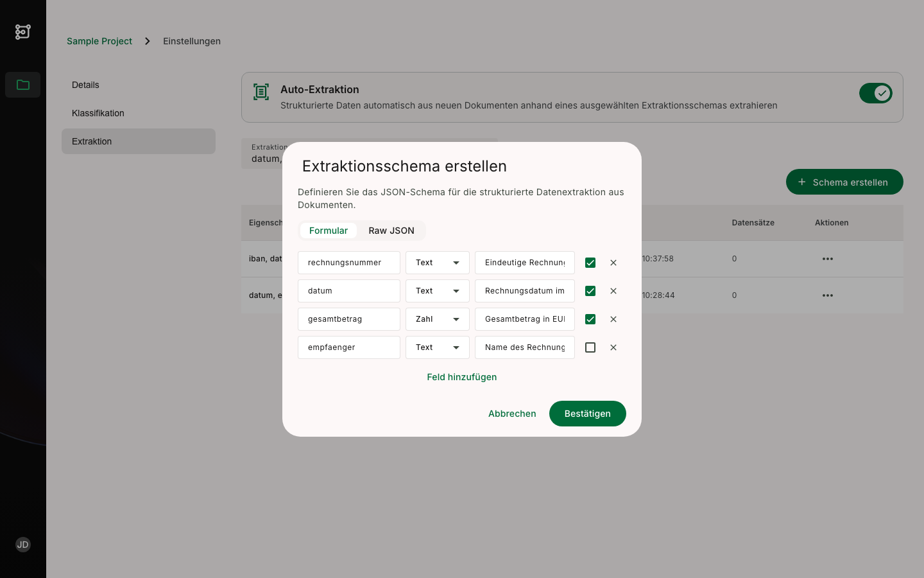
Task: Delete the datum field row
Action: tap(613, 291)
